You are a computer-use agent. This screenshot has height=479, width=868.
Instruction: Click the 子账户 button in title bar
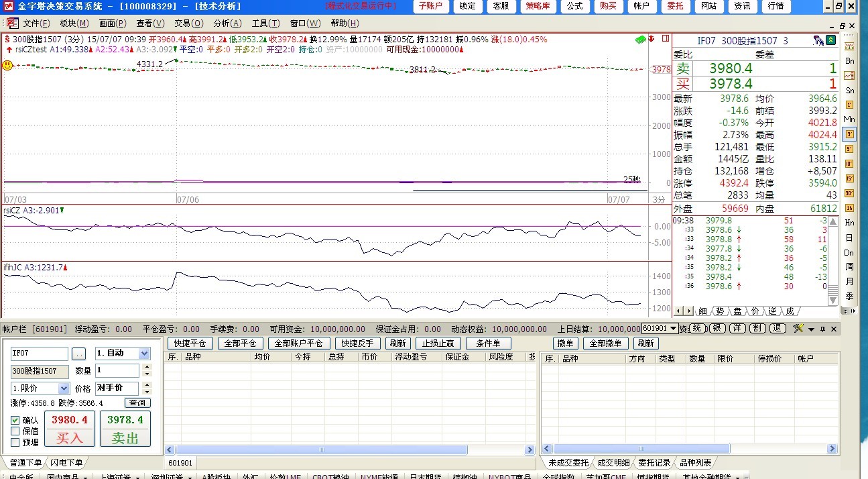click(431, 6)
